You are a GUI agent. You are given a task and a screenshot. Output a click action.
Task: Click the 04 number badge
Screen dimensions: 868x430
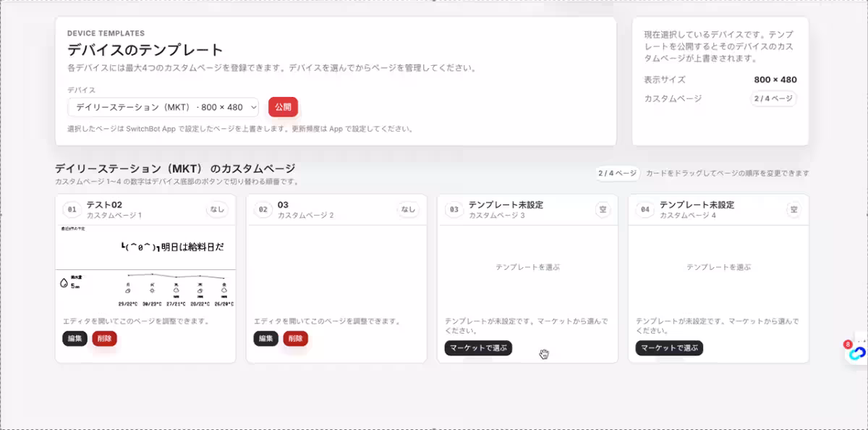(644, 210)
